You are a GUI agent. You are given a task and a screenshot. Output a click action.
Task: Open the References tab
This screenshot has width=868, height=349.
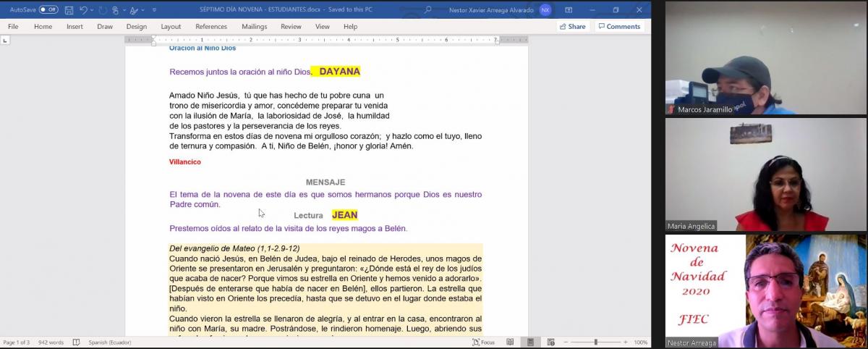[211, 27]
